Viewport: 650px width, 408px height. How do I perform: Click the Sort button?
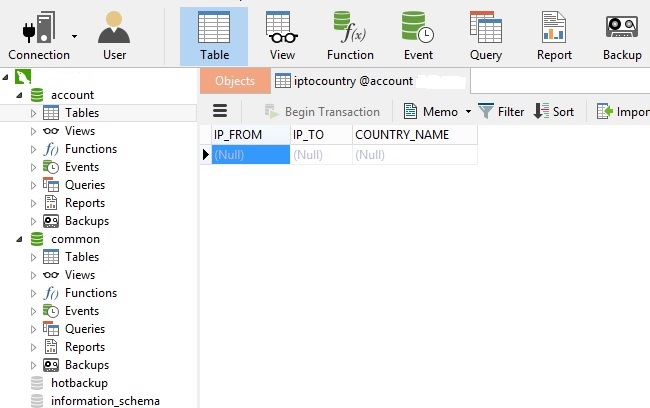pos(553,112)
